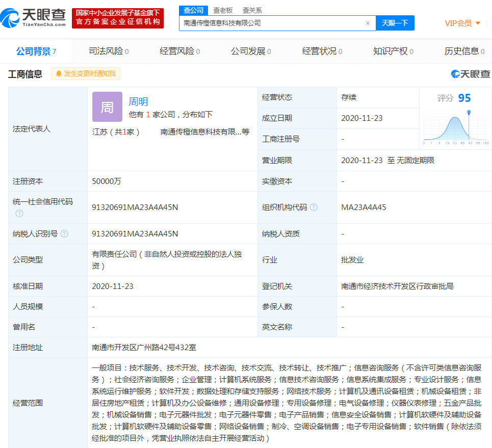Click the 天眼一下 search button
This screenshot has height=448, width=492.
395,23
